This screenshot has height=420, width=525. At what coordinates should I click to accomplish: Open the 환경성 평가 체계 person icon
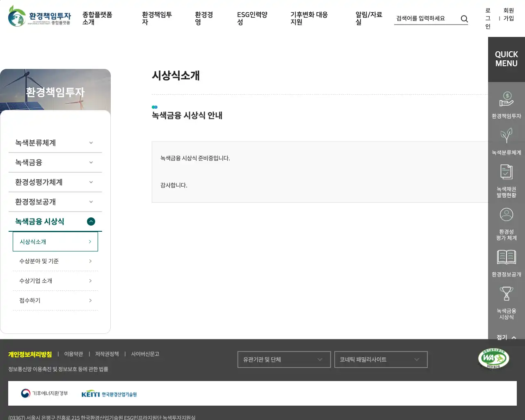[x=507, y=215]
